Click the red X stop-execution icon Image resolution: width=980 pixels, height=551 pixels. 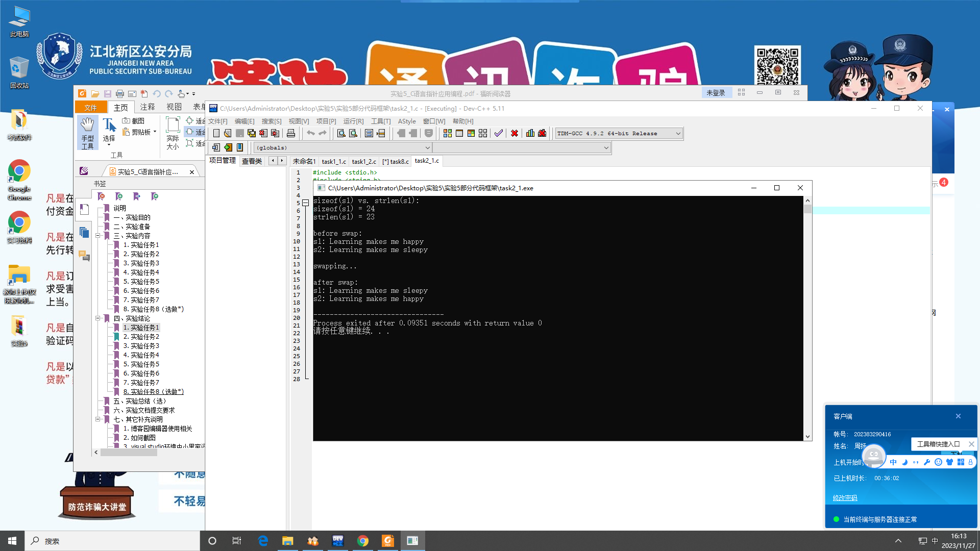tap(514, 134)
